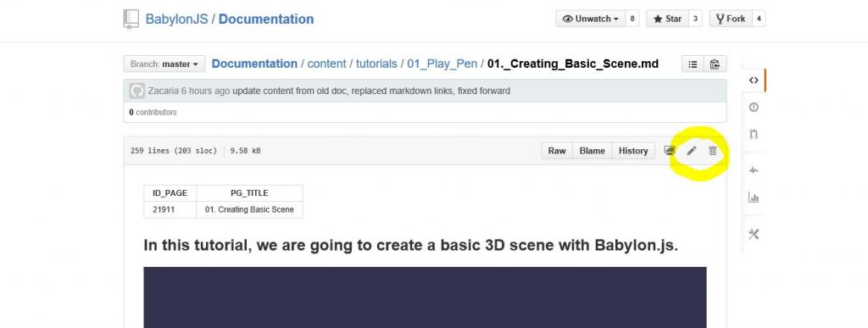Fork the Documentation repository
This screenshot has width=868, height=328.
click(730, 19)
